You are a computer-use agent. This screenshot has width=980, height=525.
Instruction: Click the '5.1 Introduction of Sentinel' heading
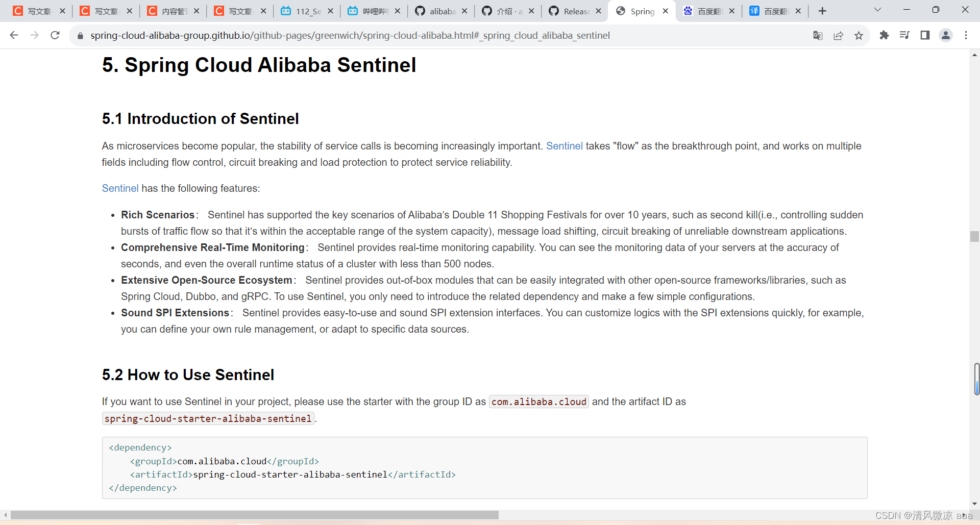[x=200, y=118]
